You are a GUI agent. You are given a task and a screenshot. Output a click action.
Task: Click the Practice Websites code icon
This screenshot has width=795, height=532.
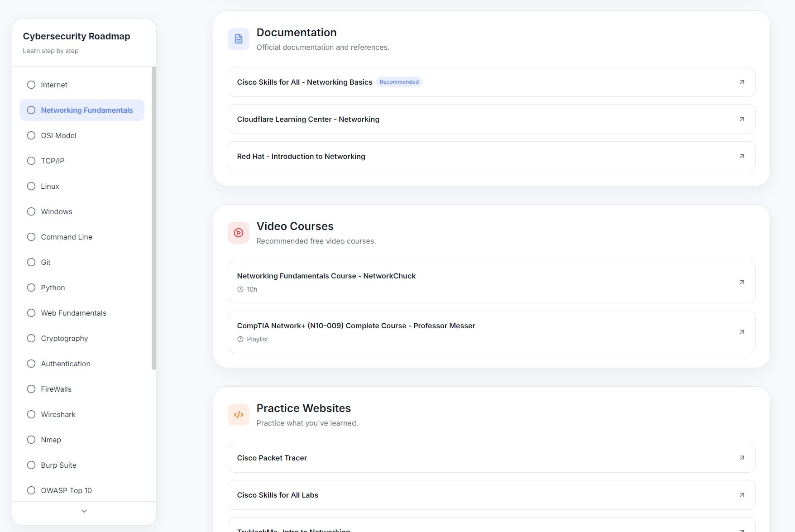239,415
